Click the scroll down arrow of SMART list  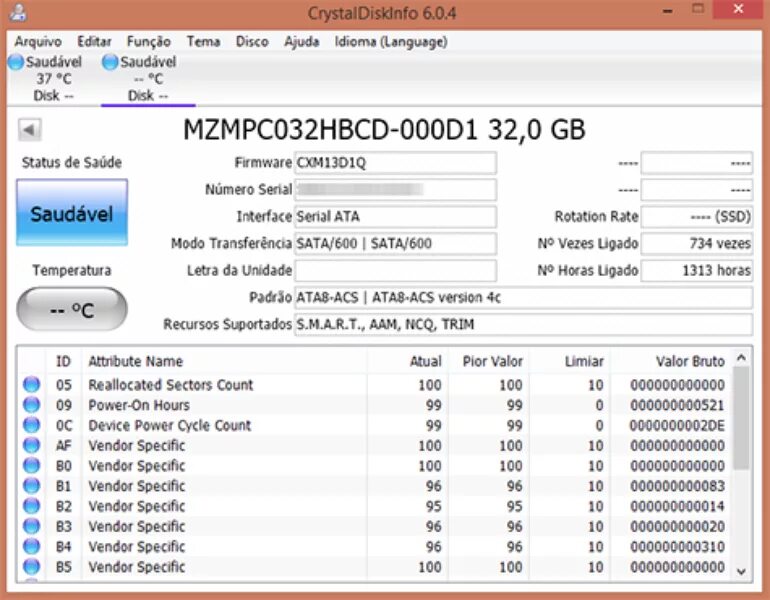(742, 572)
